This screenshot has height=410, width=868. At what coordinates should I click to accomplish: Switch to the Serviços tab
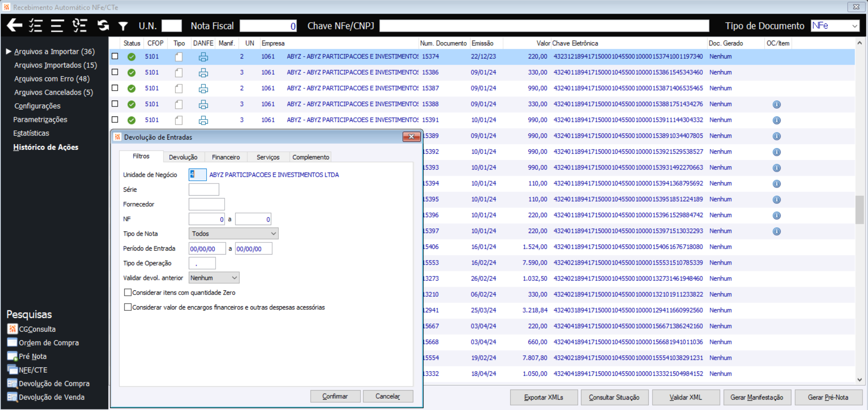(268, 157)
